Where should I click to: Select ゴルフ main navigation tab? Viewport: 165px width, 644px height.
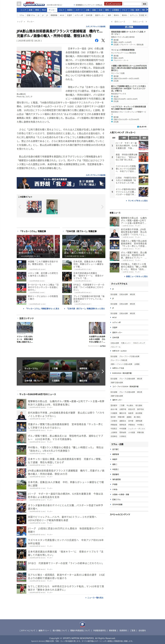tap(61, 10)
